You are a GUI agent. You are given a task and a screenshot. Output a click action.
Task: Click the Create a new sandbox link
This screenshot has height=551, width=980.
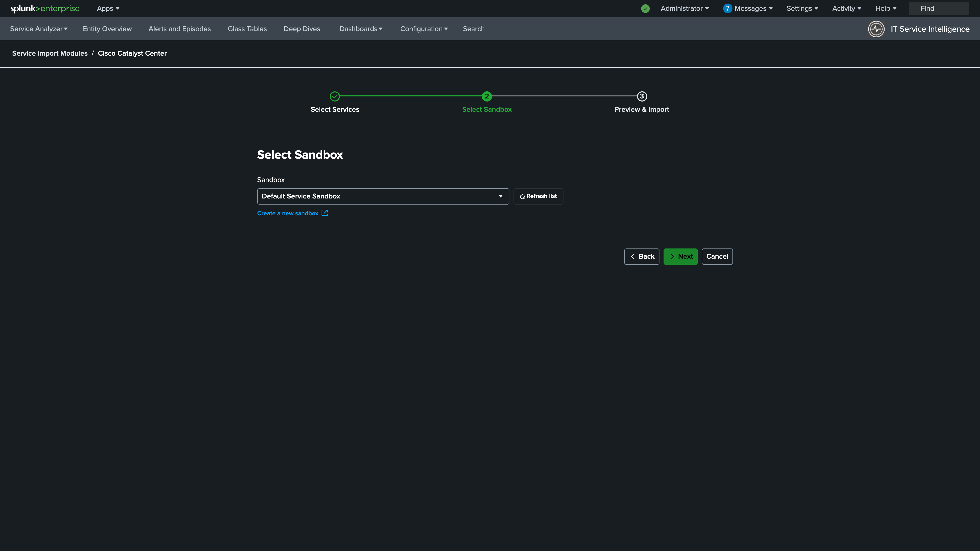[x=288, y=213]
